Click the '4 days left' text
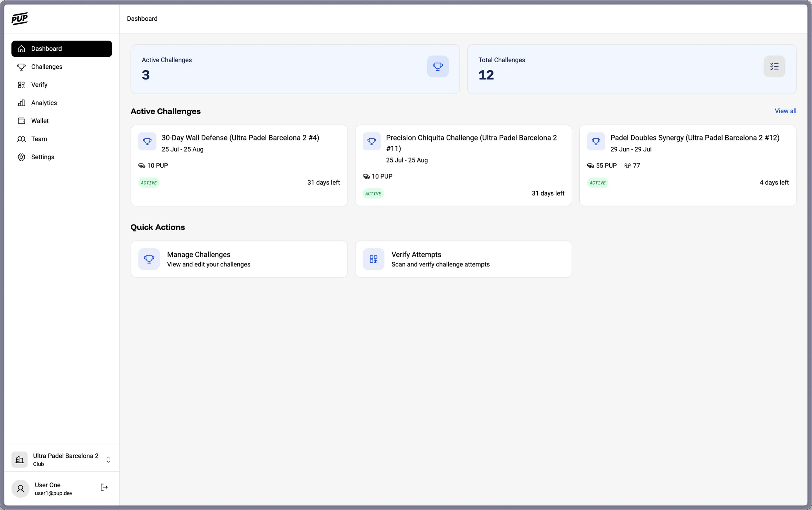The height and width of the screenshot is (510, 812). [774, 183]
